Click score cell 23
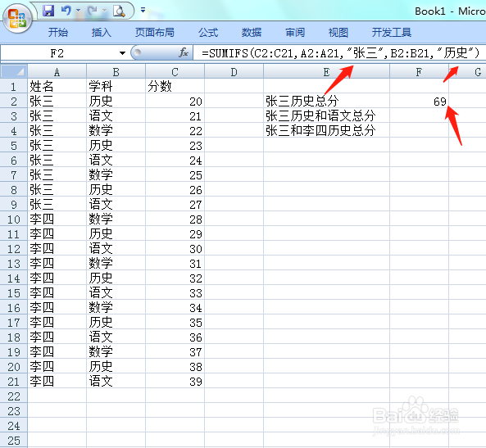Screen dimensions: 486x448 [175, 145]
